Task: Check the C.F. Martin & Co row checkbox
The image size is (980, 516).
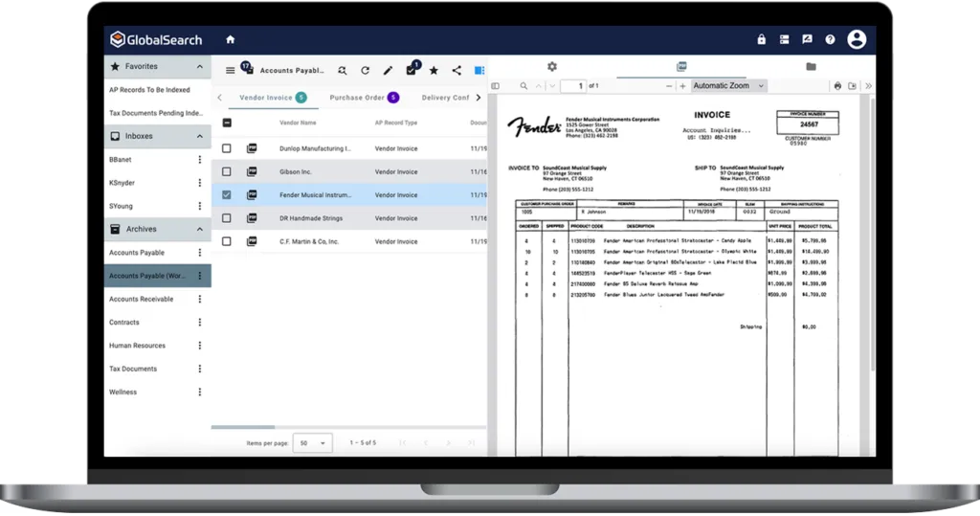Action: click(x=227, y=241)
